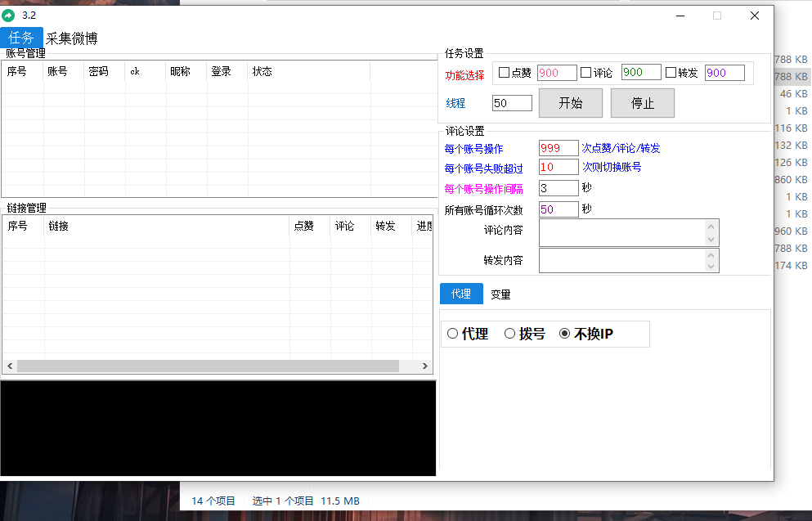Close the 3.2 application window
812x521 pixels.
point(754,16)
